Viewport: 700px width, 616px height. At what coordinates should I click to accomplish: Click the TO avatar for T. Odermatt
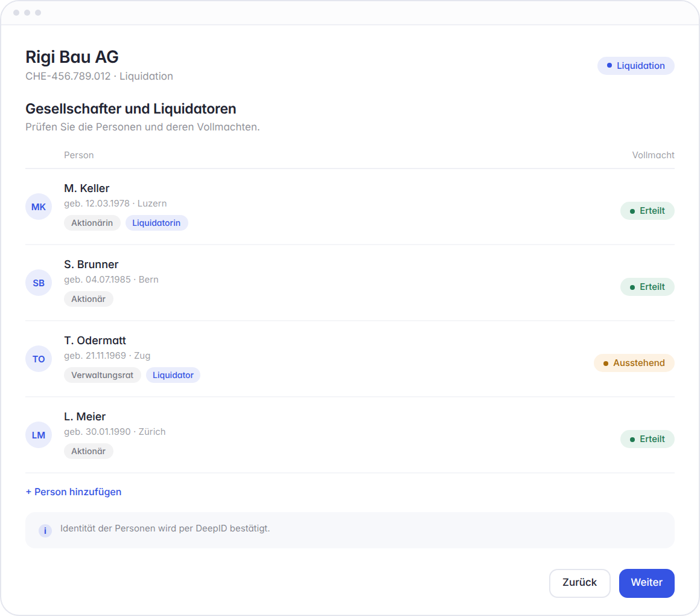tap(39, 359)
